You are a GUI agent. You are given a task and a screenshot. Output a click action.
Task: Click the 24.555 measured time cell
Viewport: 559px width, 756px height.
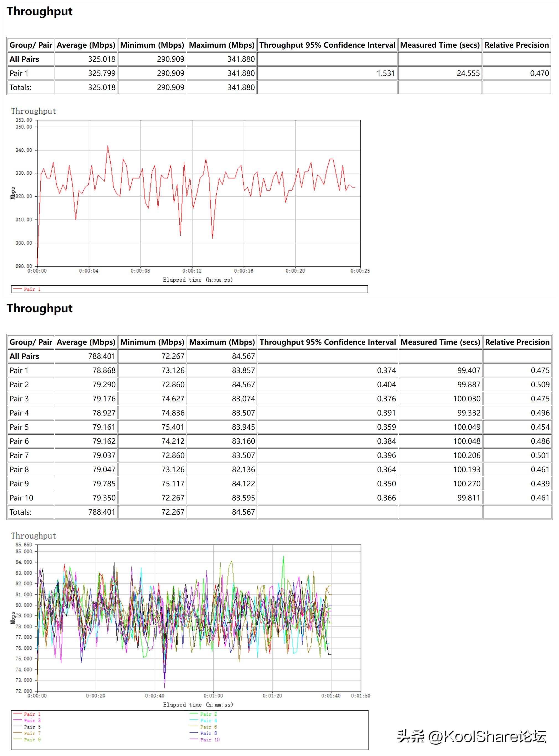click(x=468, y=73)
